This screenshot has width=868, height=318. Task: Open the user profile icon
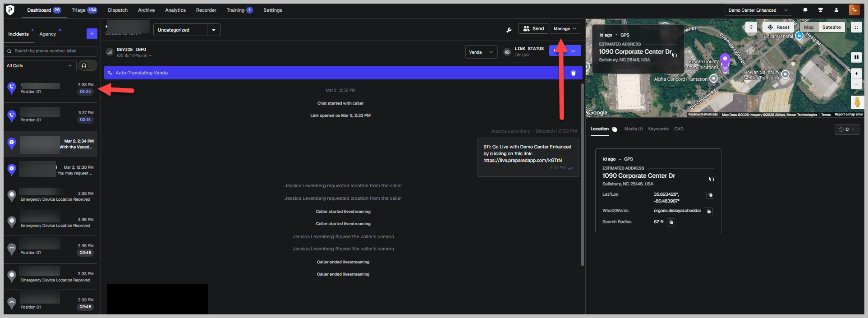coord(836,10)
